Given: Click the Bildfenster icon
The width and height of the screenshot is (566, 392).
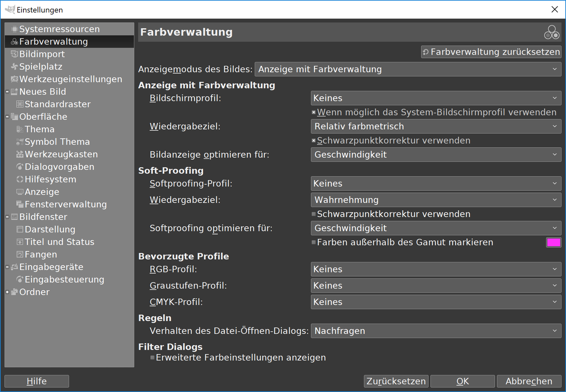Looking at the screenshot, I should click(x=15, y=217).
